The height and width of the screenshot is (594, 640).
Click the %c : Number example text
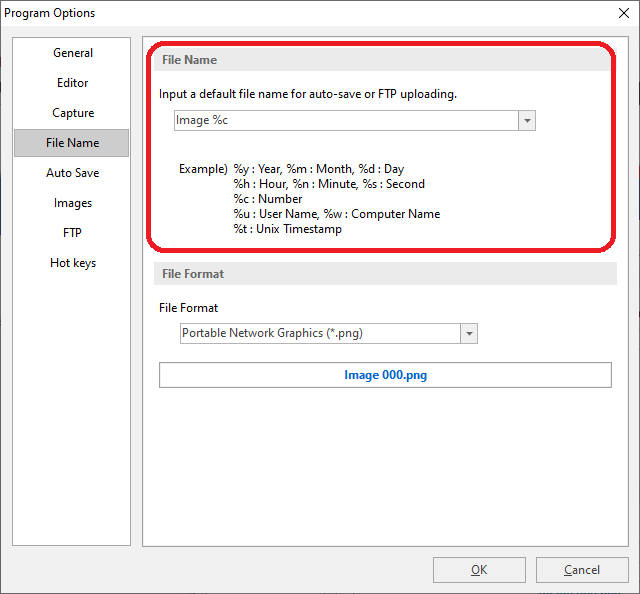[268, 199]
